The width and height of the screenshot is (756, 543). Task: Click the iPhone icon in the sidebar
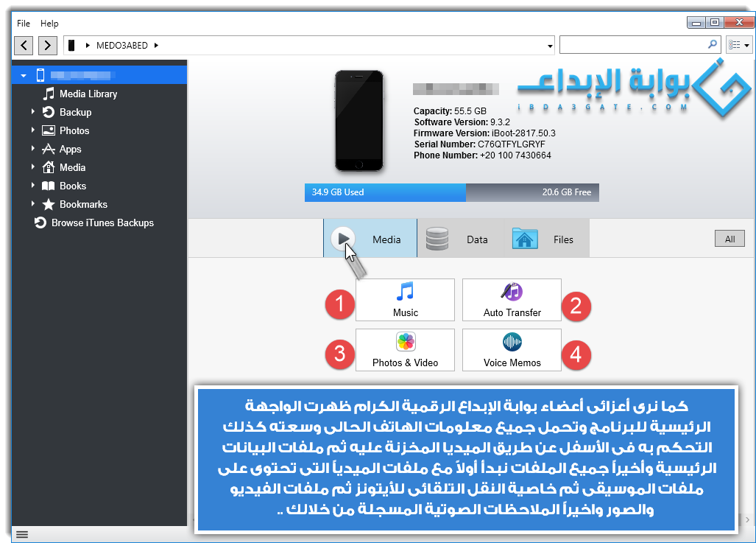point(40,75)
